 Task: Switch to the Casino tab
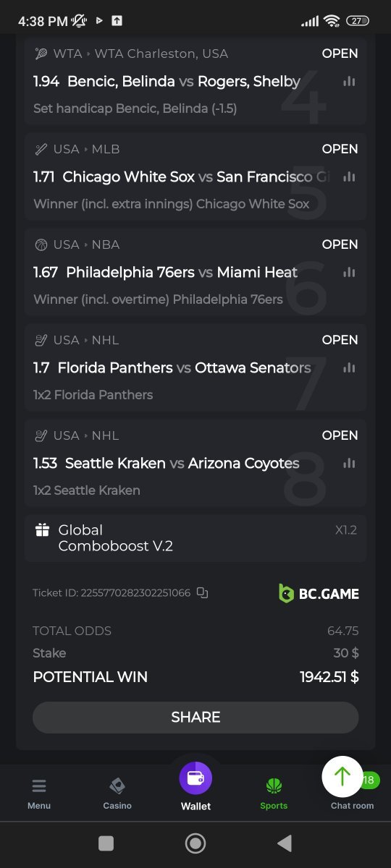(x=117, y=793)
